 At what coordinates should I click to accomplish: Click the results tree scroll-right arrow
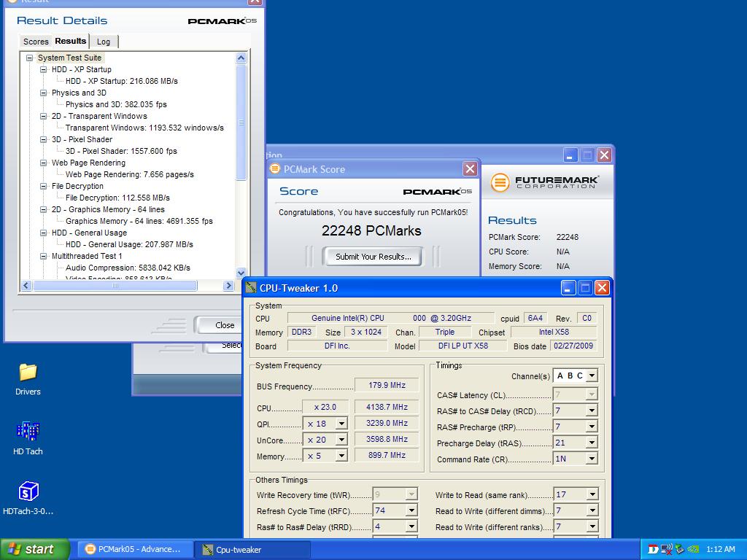(228, 285)
